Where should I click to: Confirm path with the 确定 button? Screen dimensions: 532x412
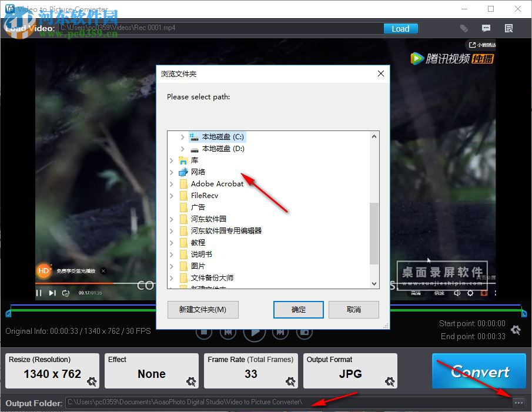click(299, 310)
